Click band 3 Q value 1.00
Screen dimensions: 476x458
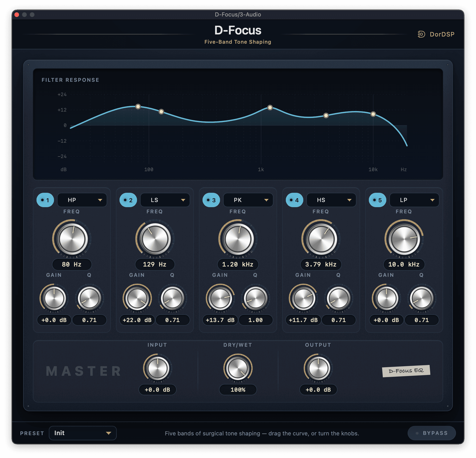click(x=255, y=320)
